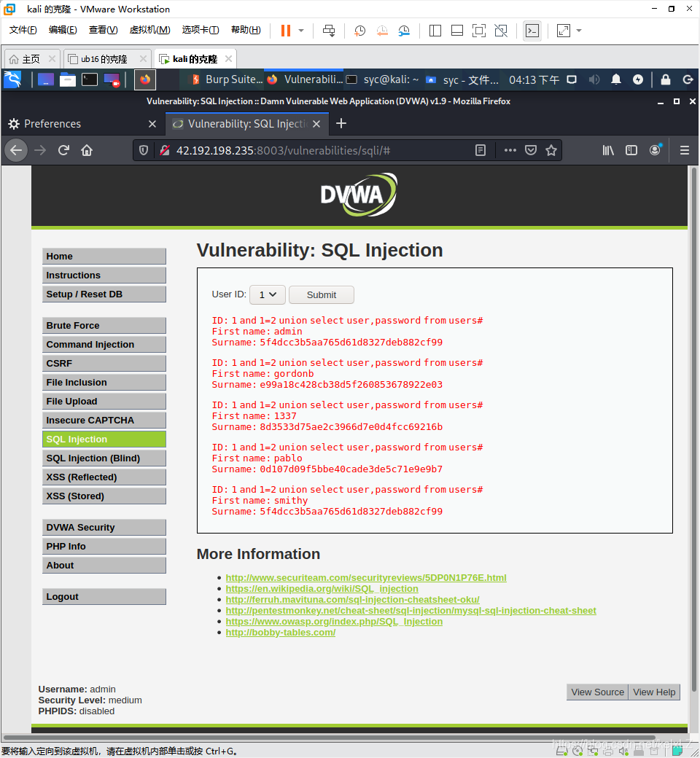Image resolution: width=700 pixels, height=758 pixels.
Task: Open the XSS (Stored) page
Action: 104,496
